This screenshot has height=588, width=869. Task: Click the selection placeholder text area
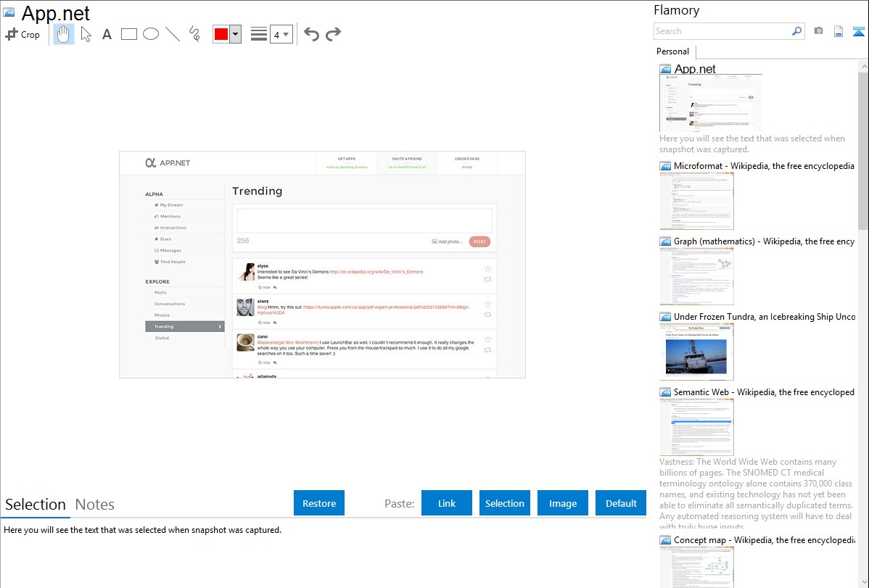pyautogui.click(x=142, y=530)
